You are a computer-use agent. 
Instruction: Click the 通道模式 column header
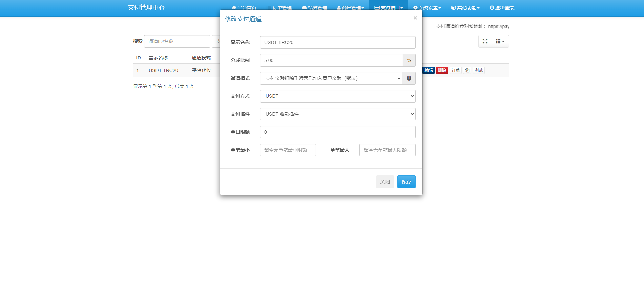tap(205, 58)
